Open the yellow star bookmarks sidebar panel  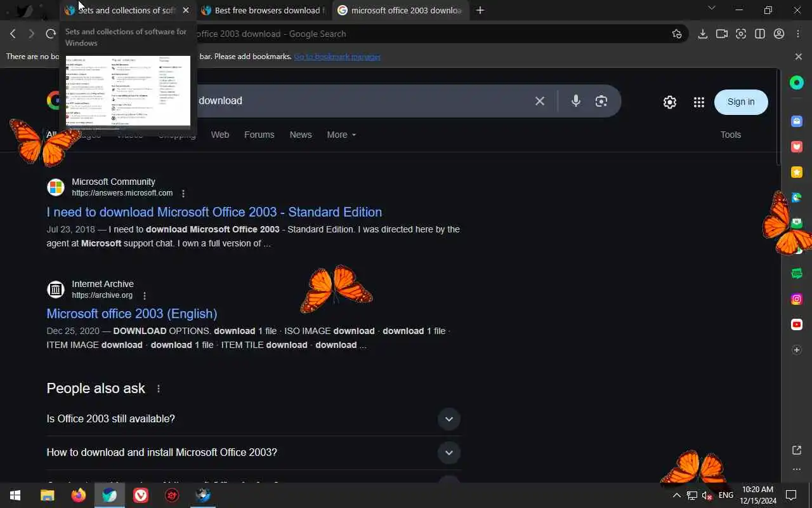click(797, 172)
